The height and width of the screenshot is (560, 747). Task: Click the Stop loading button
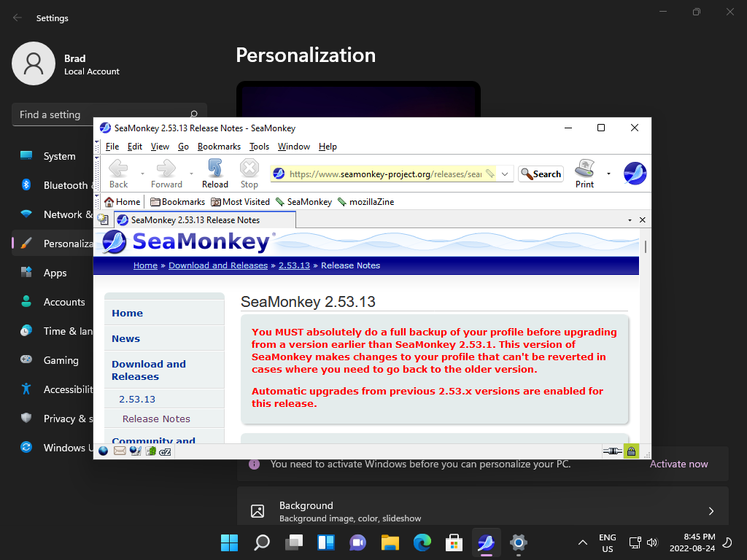(x=249, y=174)
